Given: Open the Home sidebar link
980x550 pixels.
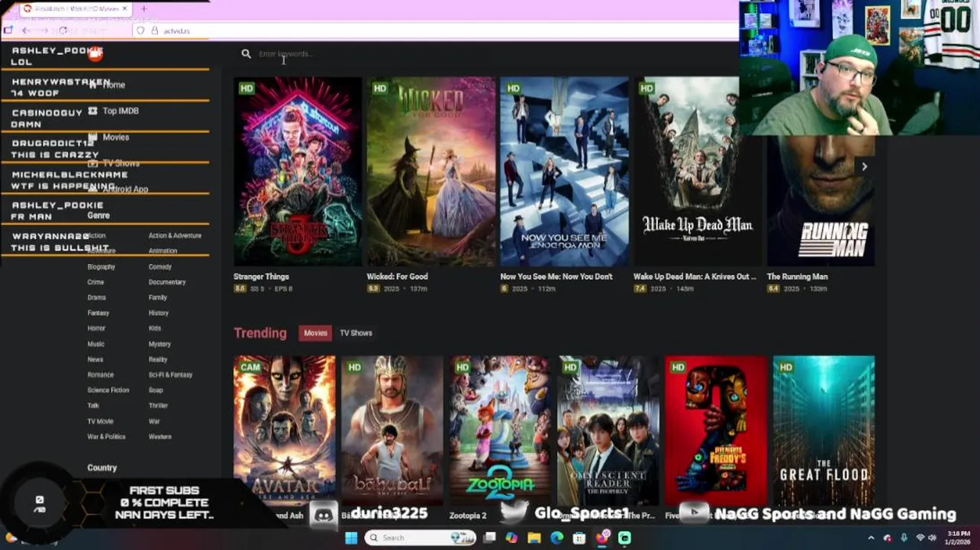Looking at the screenshot, I should [x=114, y=85].
